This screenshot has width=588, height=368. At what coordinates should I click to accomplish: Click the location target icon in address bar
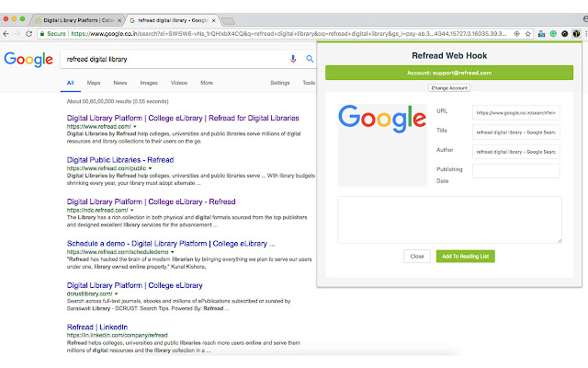pos(516,34)
